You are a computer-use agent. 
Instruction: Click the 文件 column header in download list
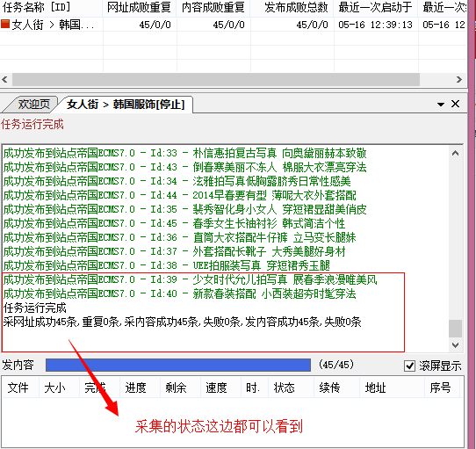coord(18,388)
